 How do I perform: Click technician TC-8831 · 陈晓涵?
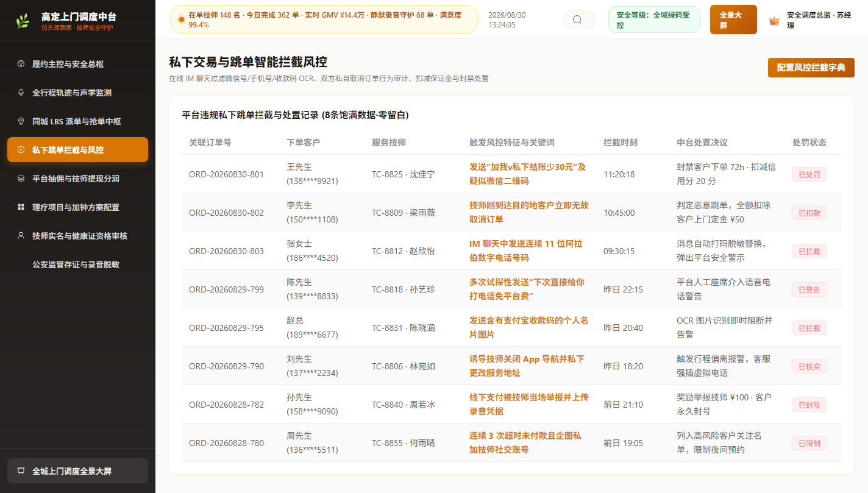pos(404,328)
